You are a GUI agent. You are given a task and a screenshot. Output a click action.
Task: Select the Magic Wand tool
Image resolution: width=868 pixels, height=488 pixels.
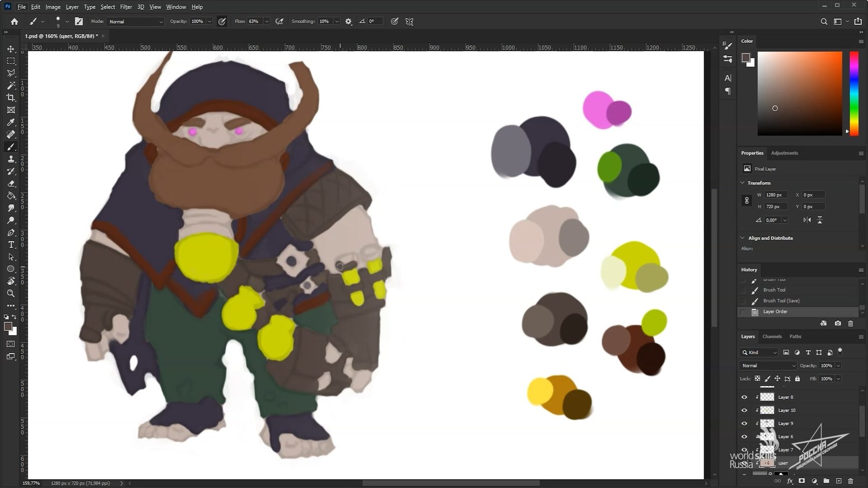pos(11,85)
